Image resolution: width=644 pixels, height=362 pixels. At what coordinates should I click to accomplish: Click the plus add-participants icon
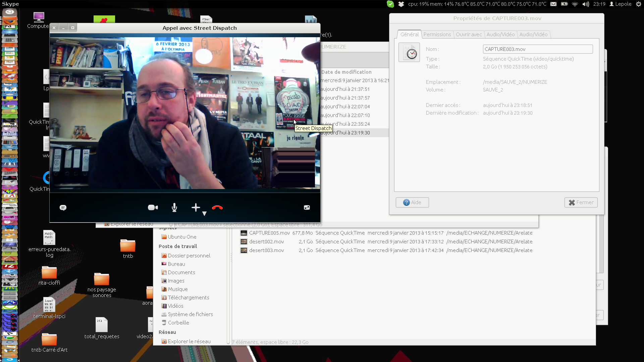(x=196, y=208)
